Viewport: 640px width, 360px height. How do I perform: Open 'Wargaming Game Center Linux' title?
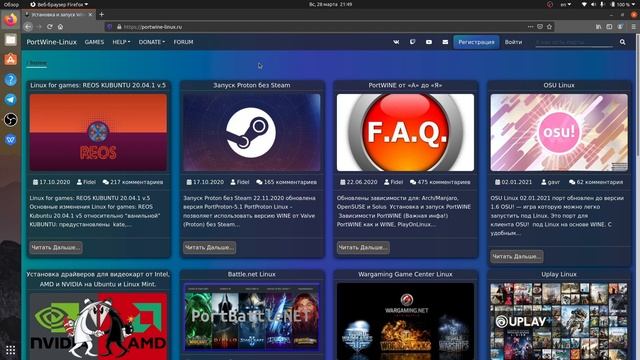tap(405, 274)
